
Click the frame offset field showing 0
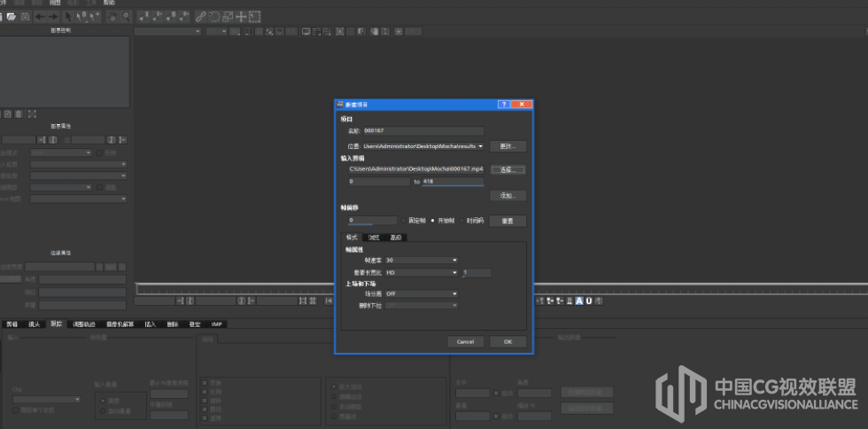click(372, 220)
